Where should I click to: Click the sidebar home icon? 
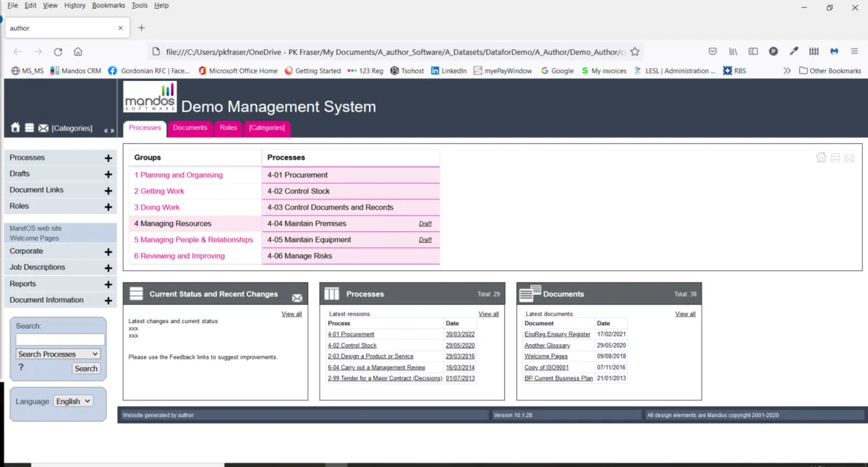15,128
